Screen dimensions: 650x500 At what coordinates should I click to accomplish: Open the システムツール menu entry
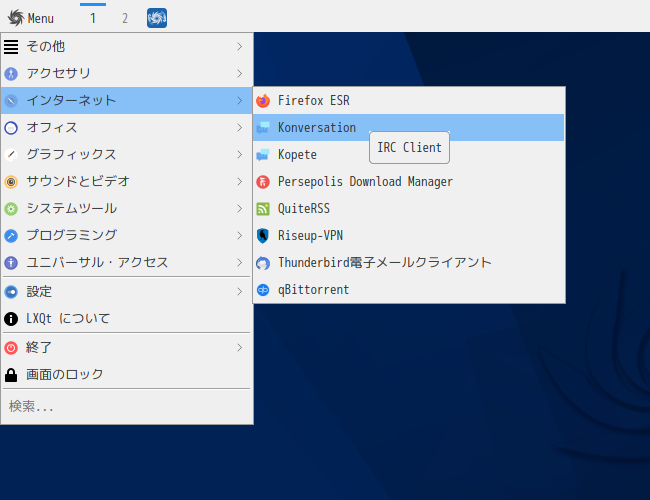126,209
